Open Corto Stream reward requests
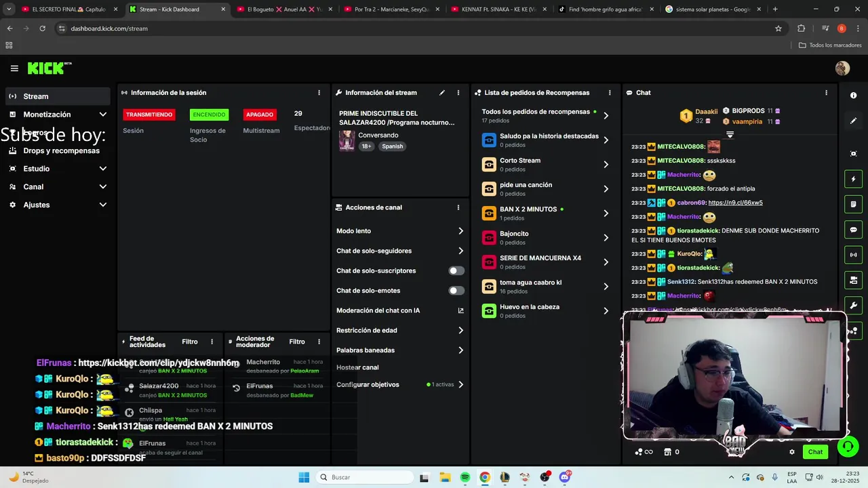This screenshot has height=488, width=868. click(546, 164)
